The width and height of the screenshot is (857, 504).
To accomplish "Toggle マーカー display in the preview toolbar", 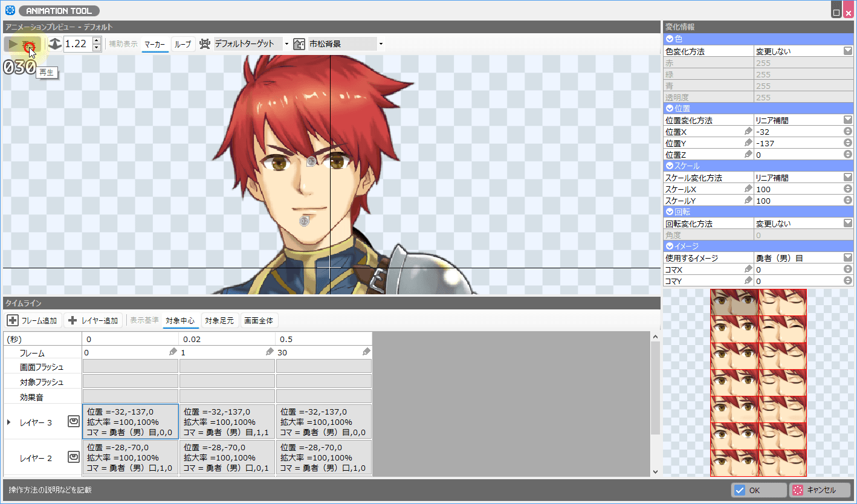I will point(156,44).
